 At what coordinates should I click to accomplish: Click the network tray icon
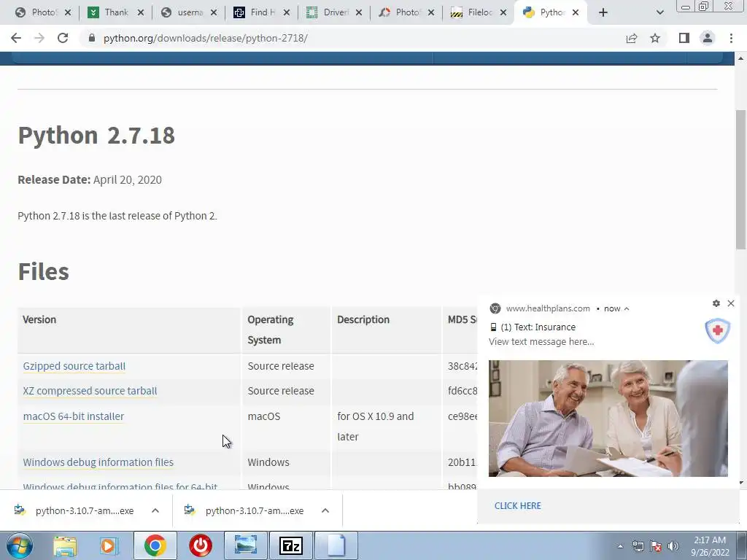point(638,546)
